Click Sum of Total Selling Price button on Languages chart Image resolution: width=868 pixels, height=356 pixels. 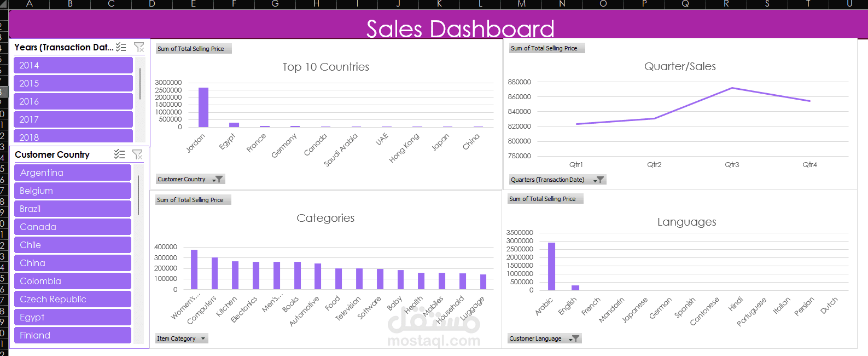(x=545, y=199)
